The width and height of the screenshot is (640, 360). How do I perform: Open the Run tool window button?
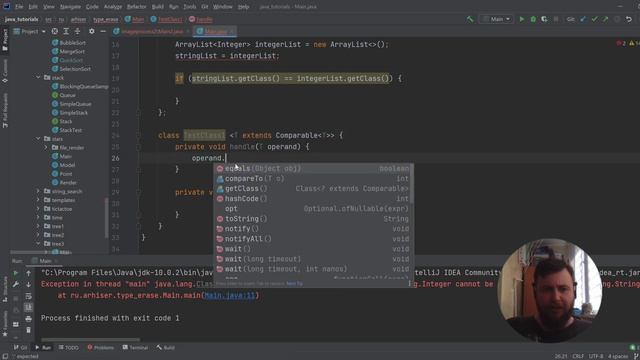(x=43, y=347)
